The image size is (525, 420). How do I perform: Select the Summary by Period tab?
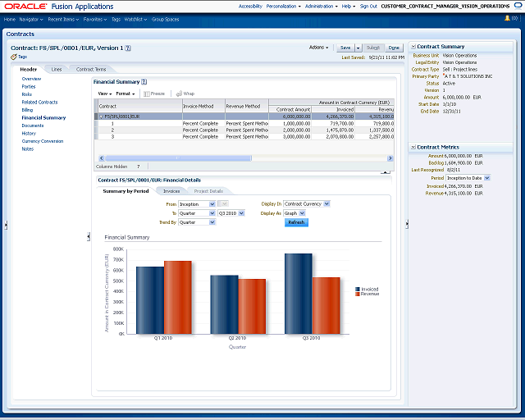point(126,191)
